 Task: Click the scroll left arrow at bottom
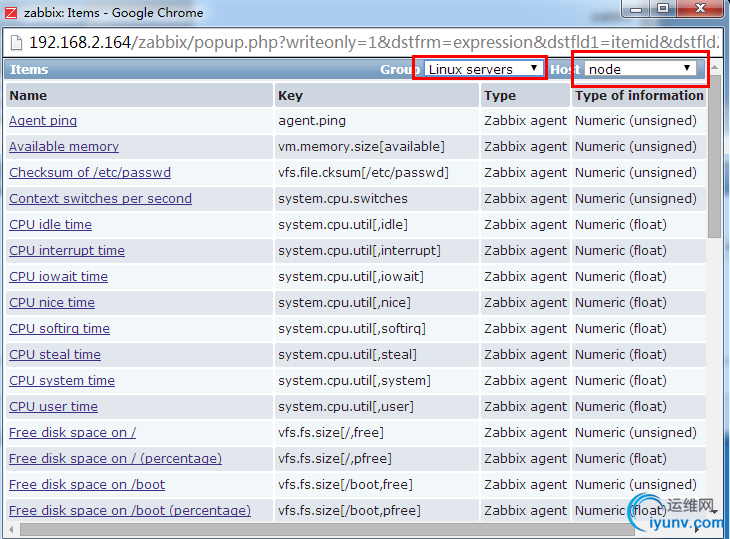coord(11,529)
